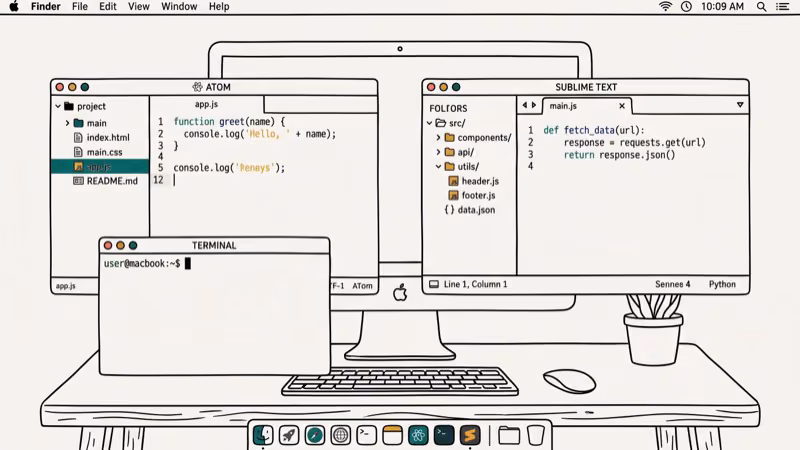This screenshot has height=450, width=800.
Task: Click data.json braces icon in Sublime
Action: click(449, 210)
